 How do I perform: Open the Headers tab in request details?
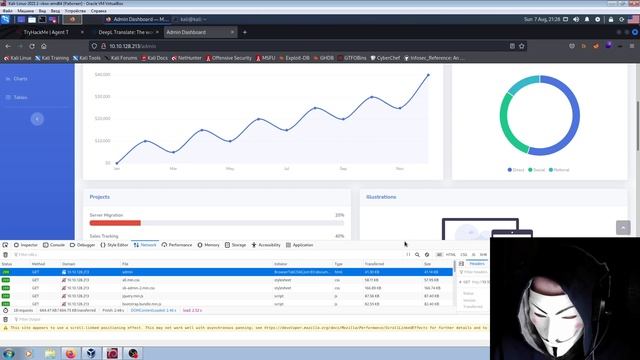(x=477, y=264)
